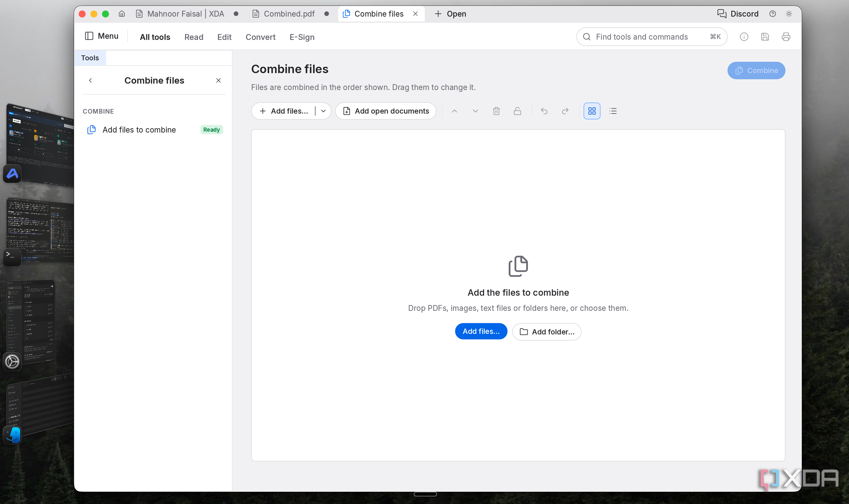Open System Settings gear in Stage Manager
Viewport: 849px width, 504px height.
(12, 361)
